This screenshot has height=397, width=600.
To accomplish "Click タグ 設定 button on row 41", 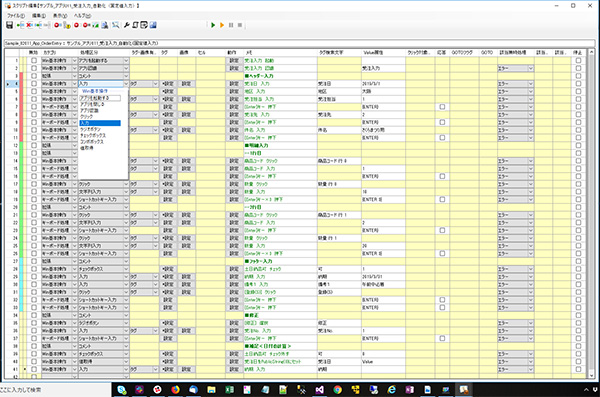I will coord(168,369).
